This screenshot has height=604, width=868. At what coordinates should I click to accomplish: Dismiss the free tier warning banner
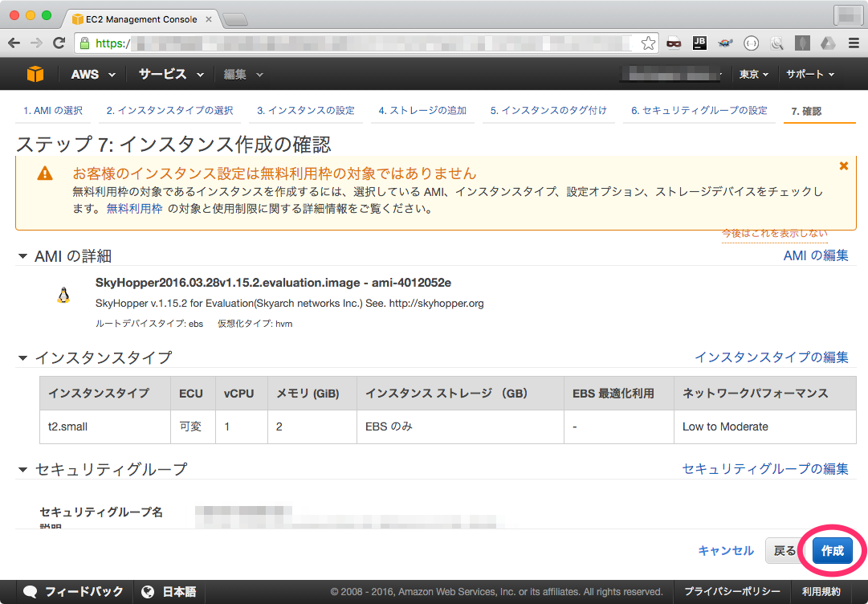coord(844,165)
